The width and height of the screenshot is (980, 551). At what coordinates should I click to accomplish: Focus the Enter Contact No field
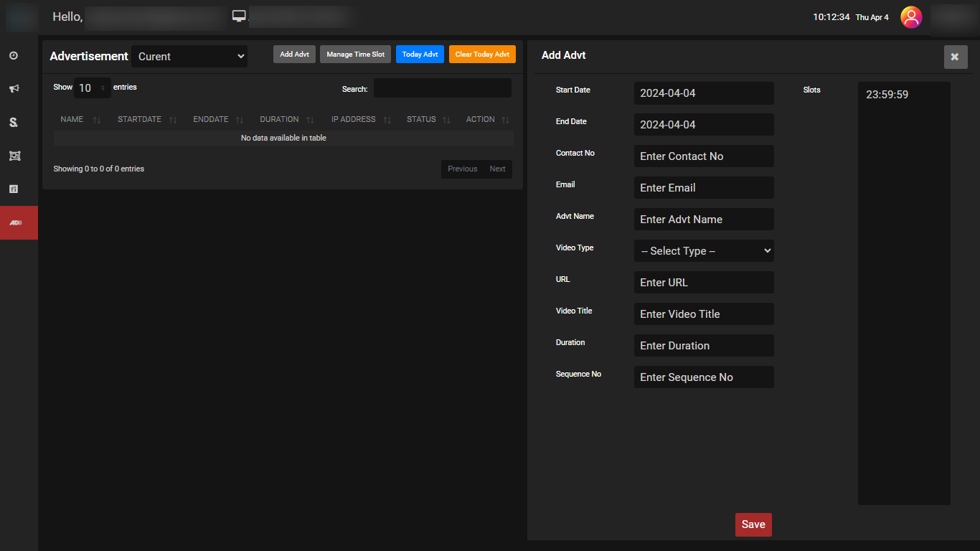point(704,156)
